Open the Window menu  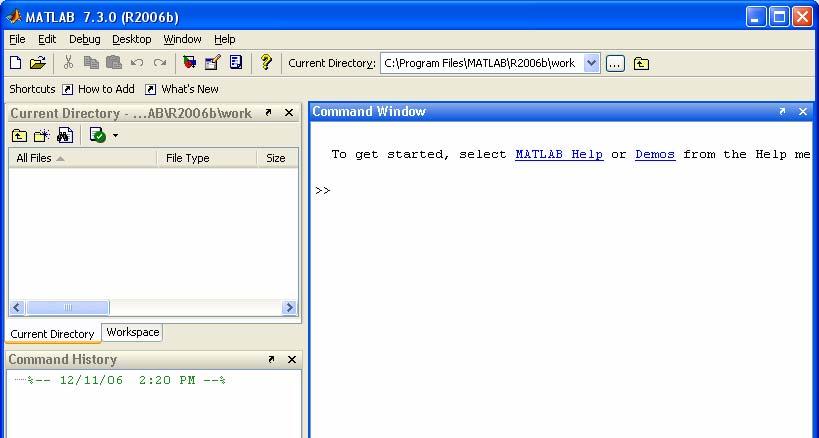tap(182, 39)
